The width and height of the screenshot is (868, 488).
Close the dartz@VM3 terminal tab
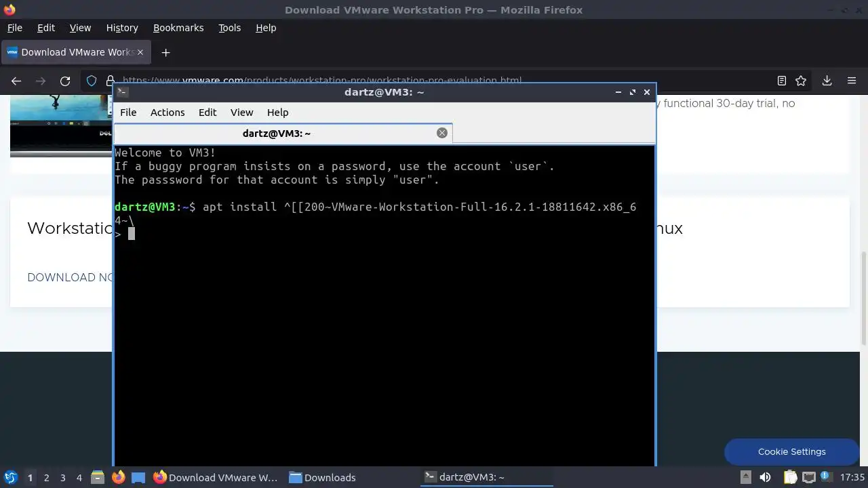(442, 133)
